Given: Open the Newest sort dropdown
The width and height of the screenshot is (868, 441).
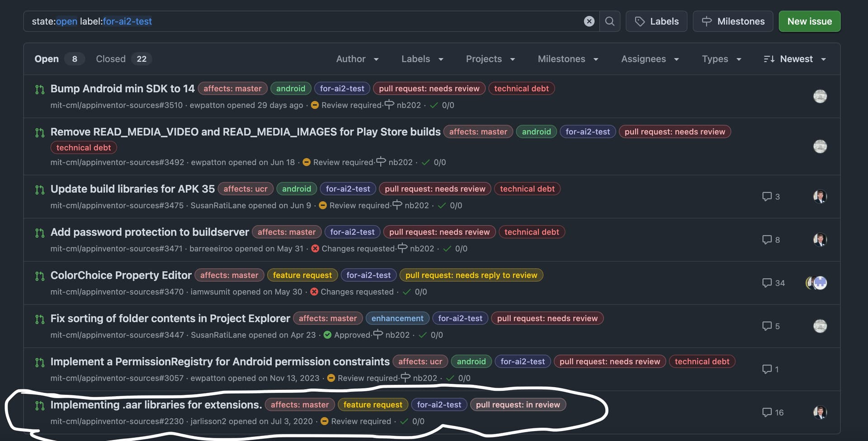Looking at the screenshot, I should point(795,59).
